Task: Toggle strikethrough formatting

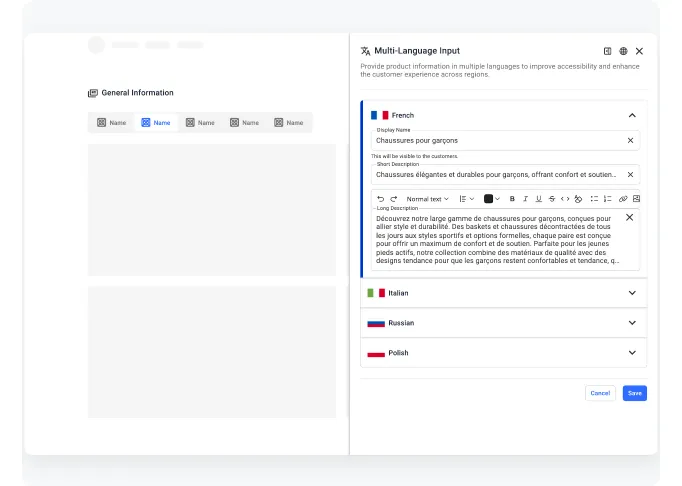Action: point(552,199)
